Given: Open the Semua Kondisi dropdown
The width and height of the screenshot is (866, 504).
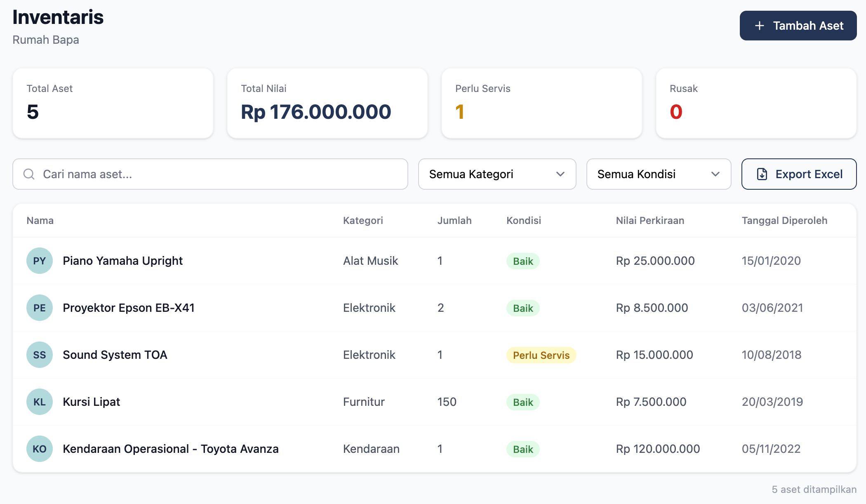Looking at the screenshot, I should [659, 174].
